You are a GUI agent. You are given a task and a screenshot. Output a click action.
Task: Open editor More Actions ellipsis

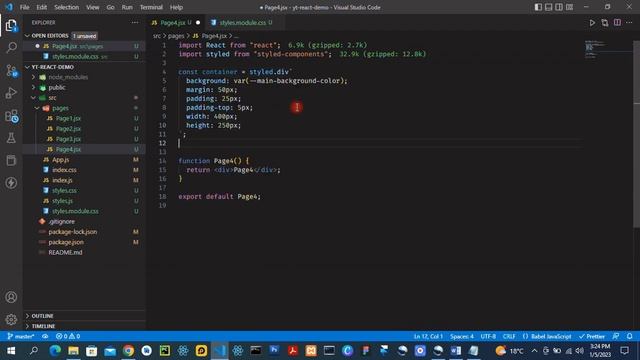tap(629, 23)
